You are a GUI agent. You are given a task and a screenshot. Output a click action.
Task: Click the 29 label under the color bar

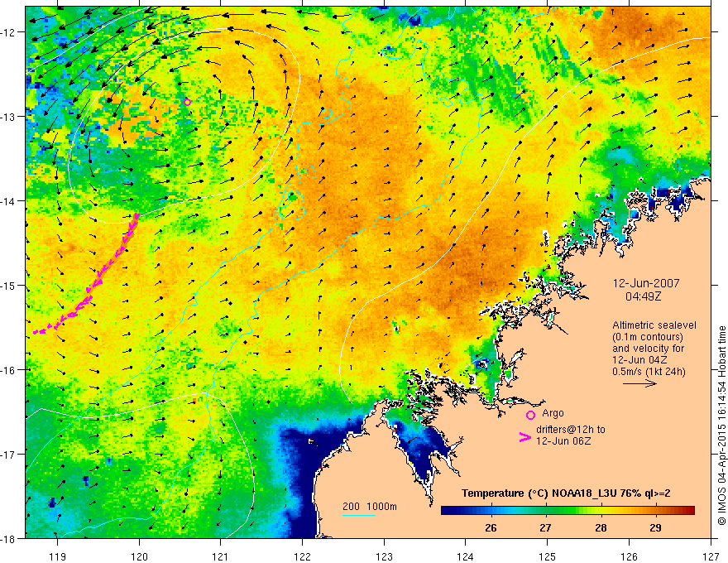(655, 527)
